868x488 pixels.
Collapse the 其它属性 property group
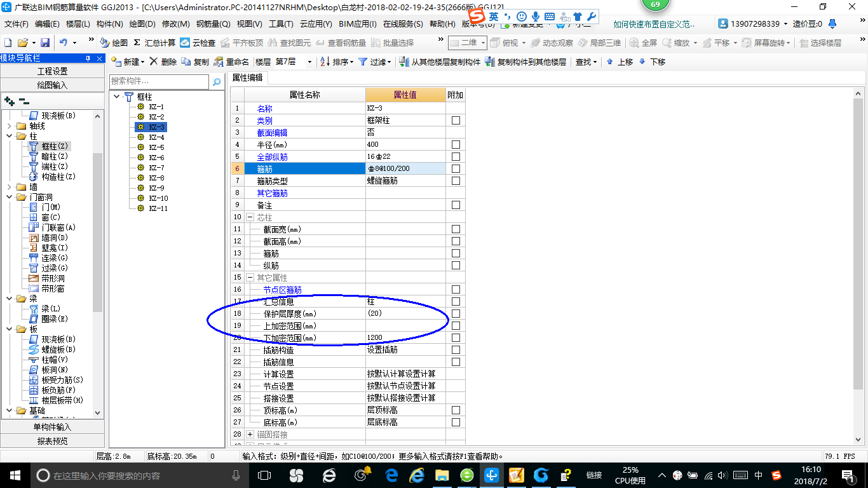pos(250,278)
